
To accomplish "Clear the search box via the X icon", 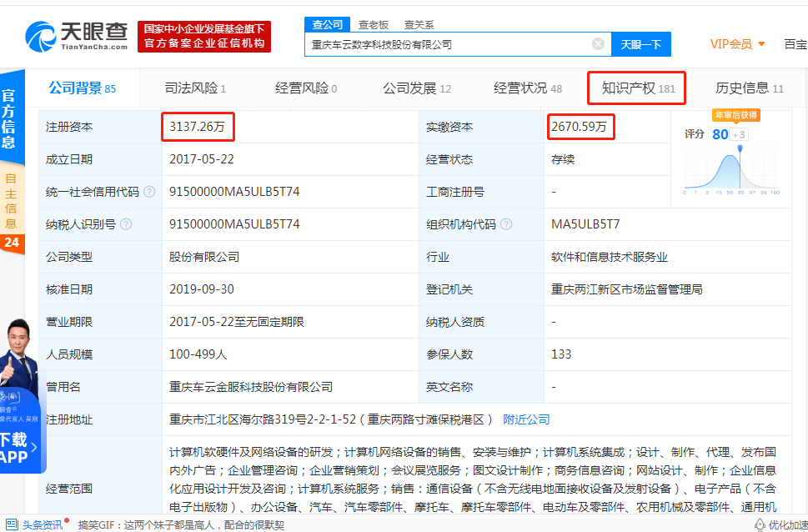I will tap(597, 43).
